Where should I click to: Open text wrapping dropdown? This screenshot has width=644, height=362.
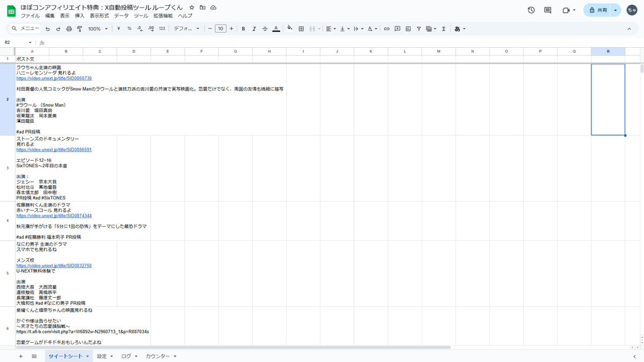pos(359,29)
